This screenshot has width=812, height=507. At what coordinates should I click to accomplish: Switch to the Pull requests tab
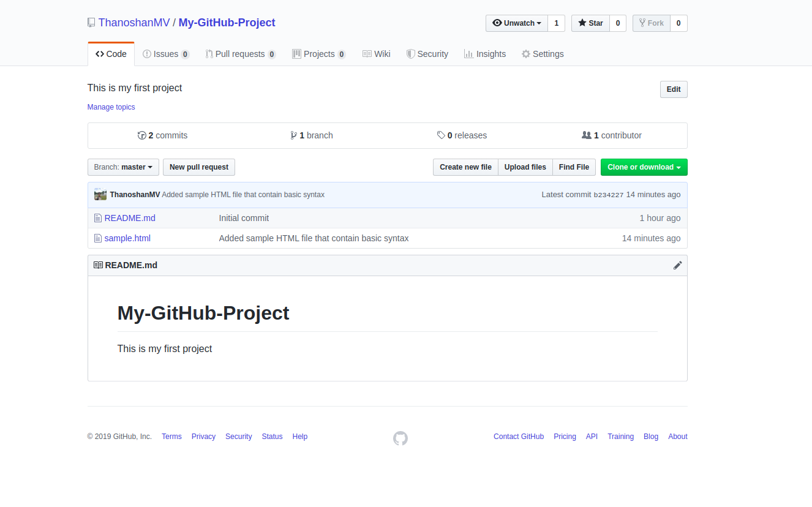[x=240, y=54]
